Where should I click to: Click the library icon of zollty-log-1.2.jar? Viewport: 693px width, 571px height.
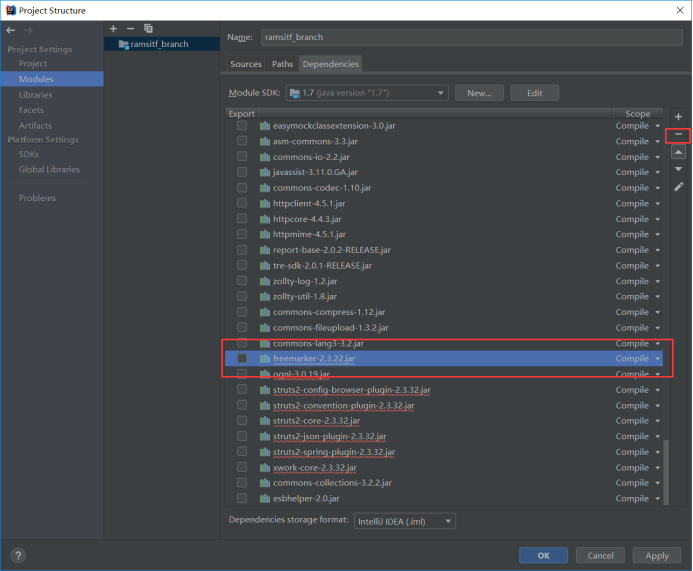tap(265, 281)
